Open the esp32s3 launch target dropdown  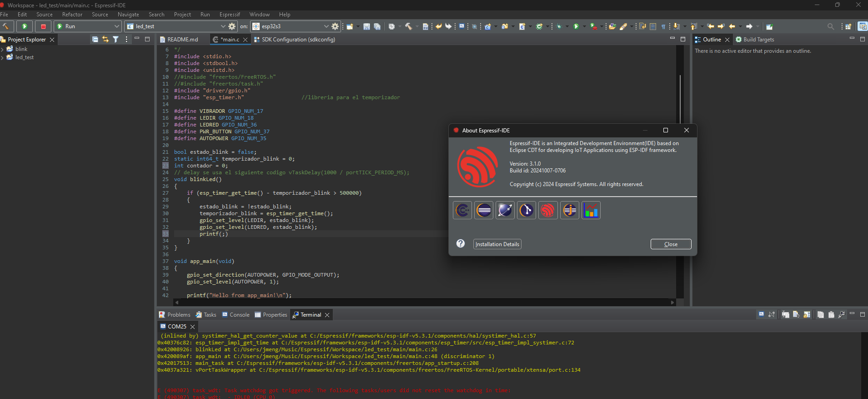tap(290, 26)
